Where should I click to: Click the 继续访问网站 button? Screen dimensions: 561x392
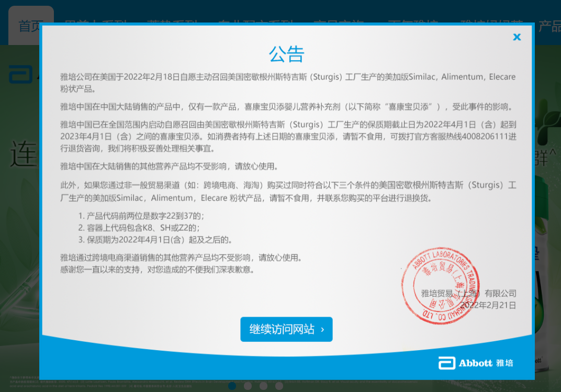[286, 329]
